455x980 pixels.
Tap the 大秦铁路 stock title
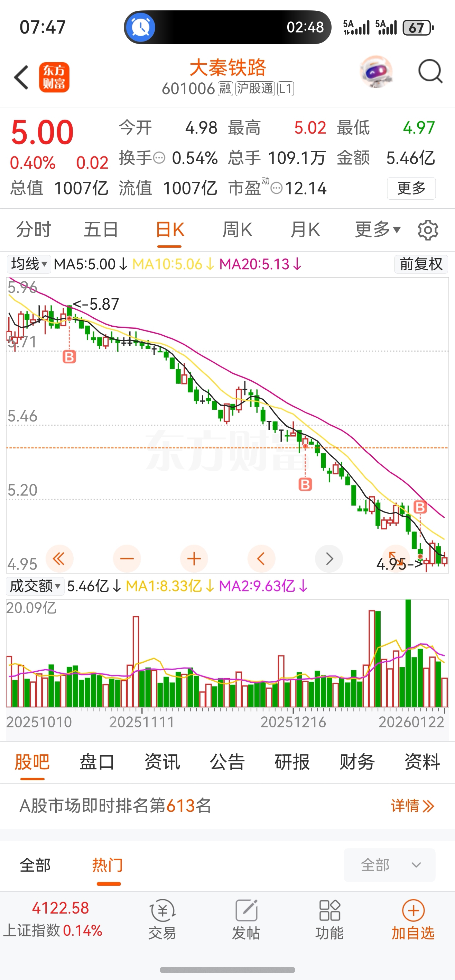tap(228, 68)
